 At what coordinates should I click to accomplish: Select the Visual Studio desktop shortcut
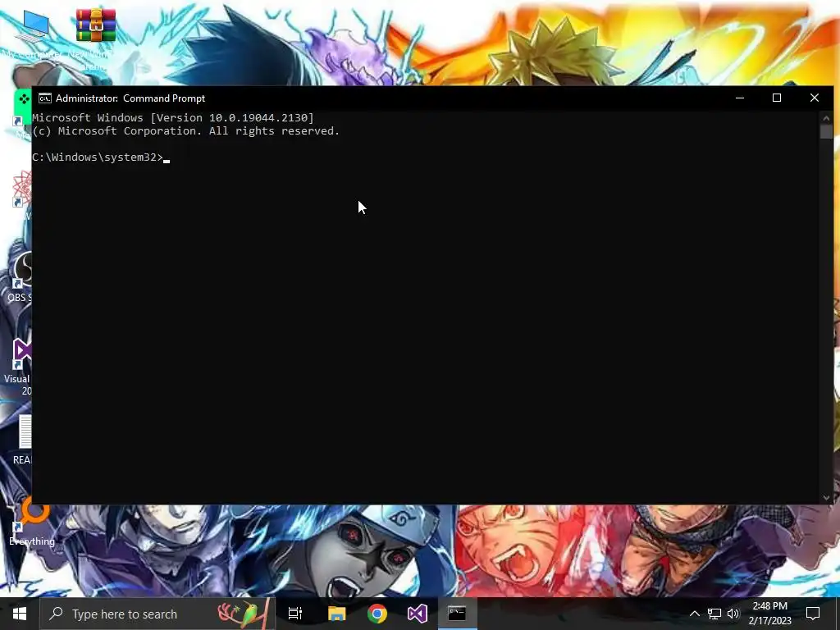(x=20, y=367)
